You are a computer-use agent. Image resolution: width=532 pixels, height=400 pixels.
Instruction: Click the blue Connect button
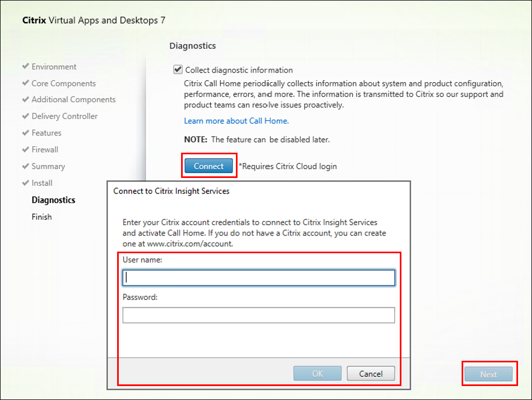(209, 166)
